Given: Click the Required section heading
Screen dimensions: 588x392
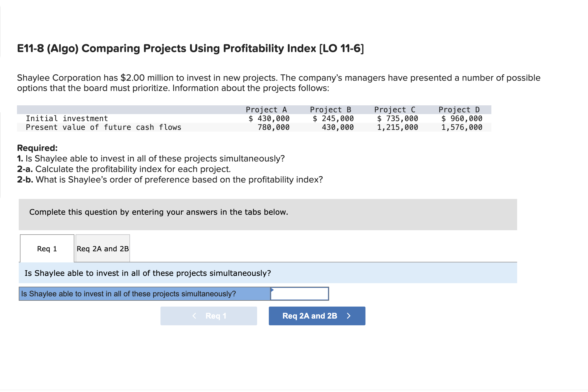Looking at the screenshot, I should tap(37, 148).
